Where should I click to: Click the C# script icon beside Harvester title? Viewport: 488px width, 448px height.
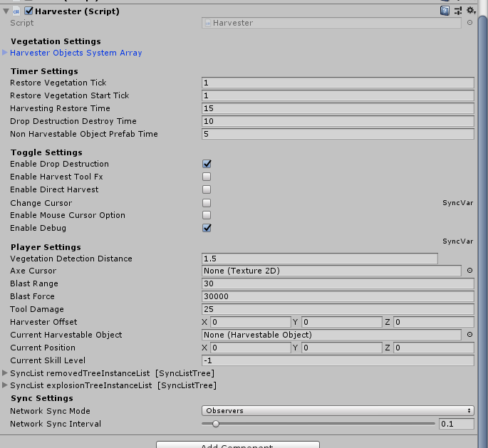17,11
